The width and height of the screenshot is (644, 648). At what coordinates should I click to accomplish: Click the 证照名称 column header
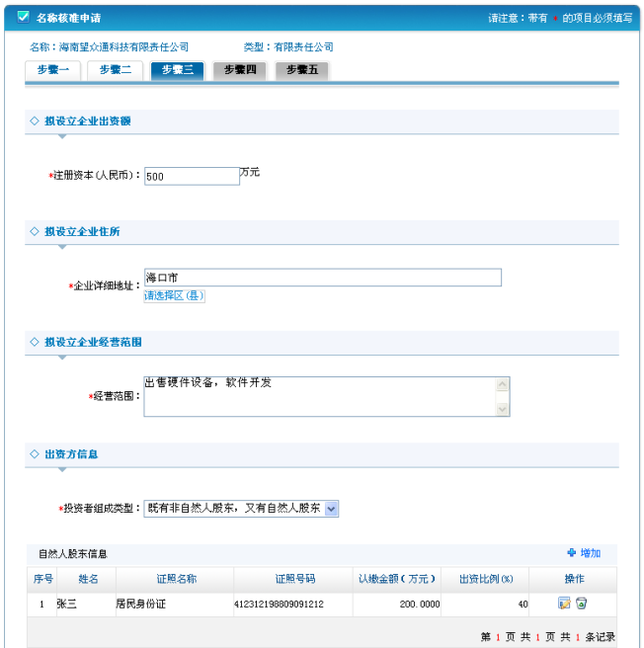pyautogui.click(x=177, y=579)
